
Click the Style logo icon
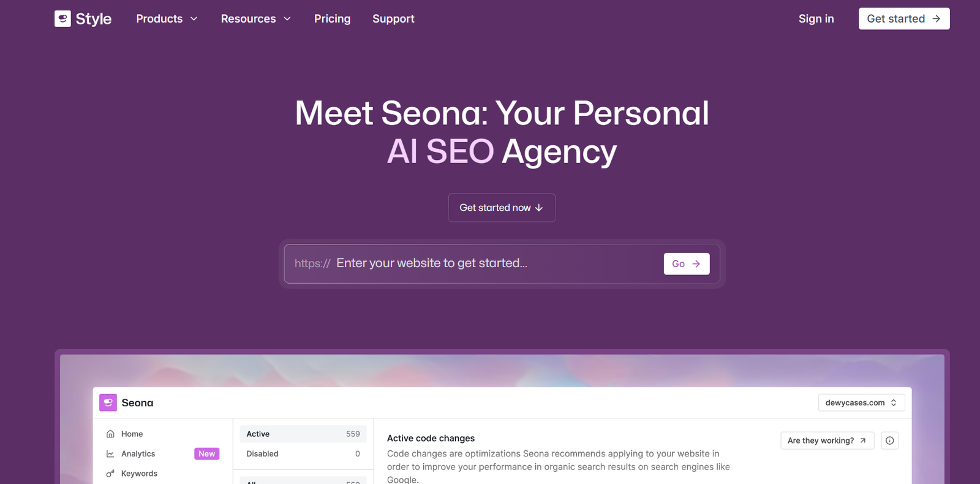coord(62,19)
